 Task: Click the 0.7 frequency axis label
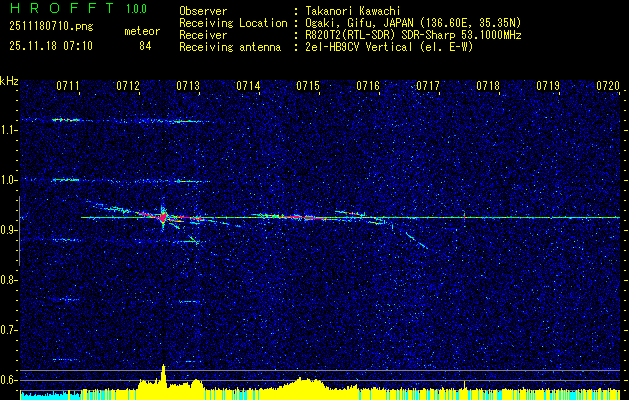(x=7, y=330)
